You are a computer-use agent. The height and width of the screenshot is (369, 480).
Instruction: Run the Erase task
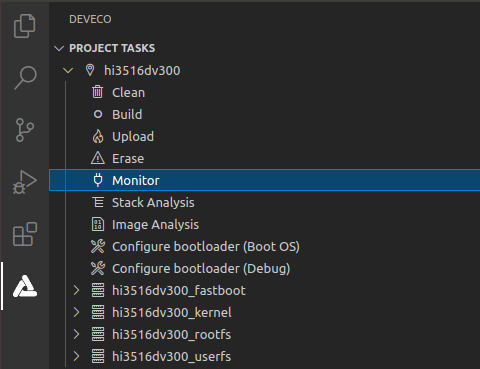pyautogui.click(x=128, y=158)
